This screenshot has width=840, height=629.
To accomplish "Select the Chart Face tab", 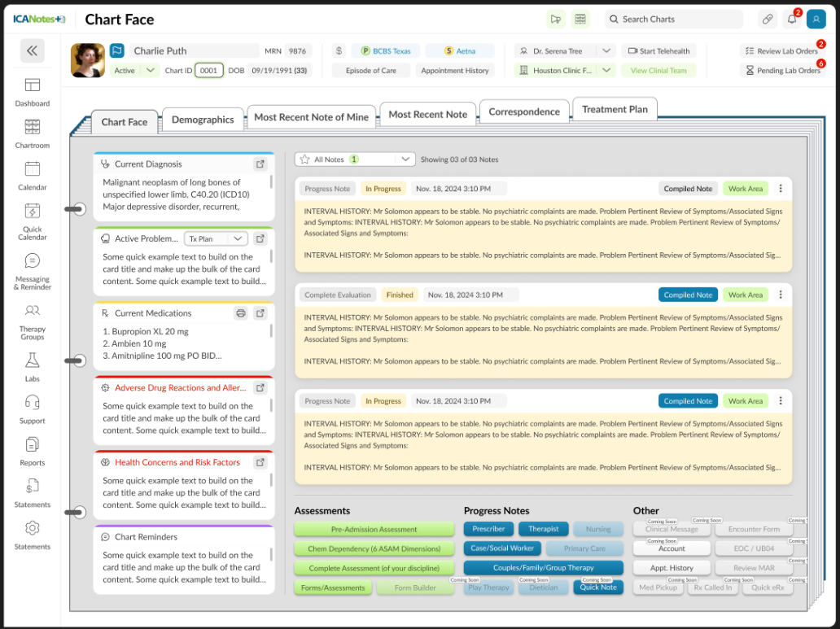I will [x=125, y=121].
